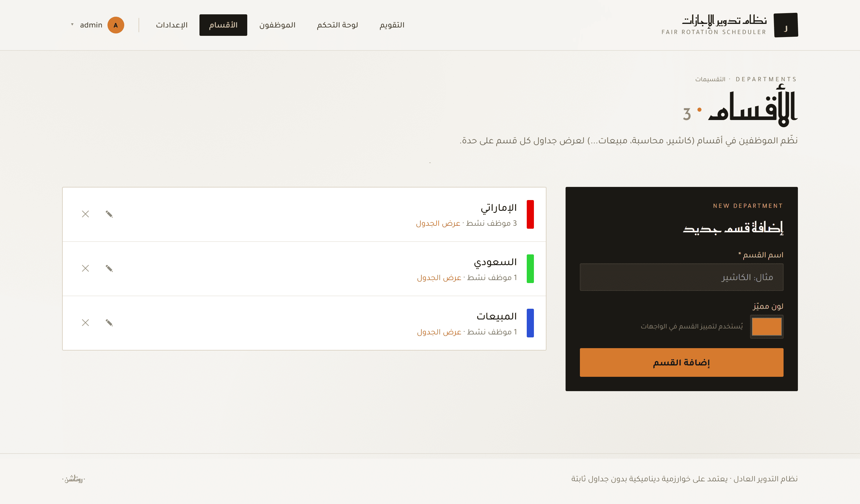Delete الإماراتي department using X icon
Screen dimensions: 860x504
click(x=85, y=214)
